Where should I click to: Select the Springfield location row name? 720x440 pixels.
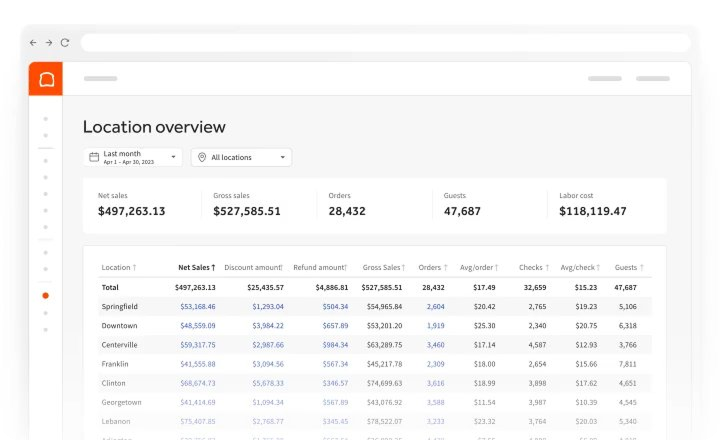[x=119, y=306]
